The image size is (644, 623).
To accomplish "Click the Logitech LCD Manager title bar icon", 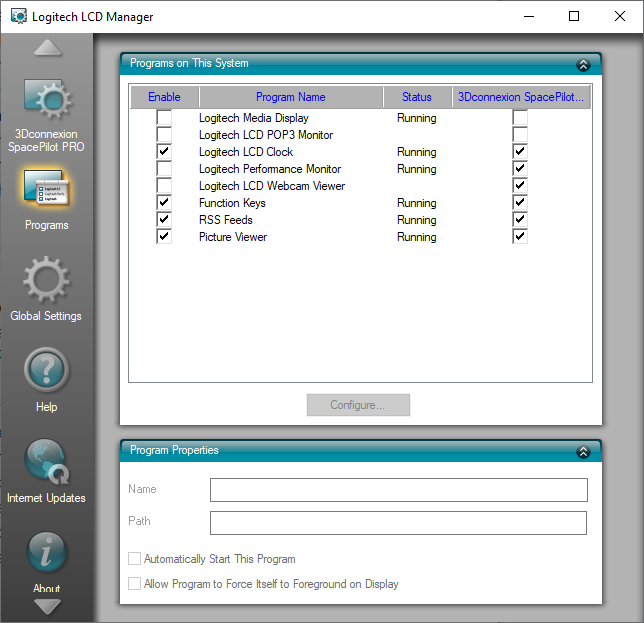I will [18, 17].
